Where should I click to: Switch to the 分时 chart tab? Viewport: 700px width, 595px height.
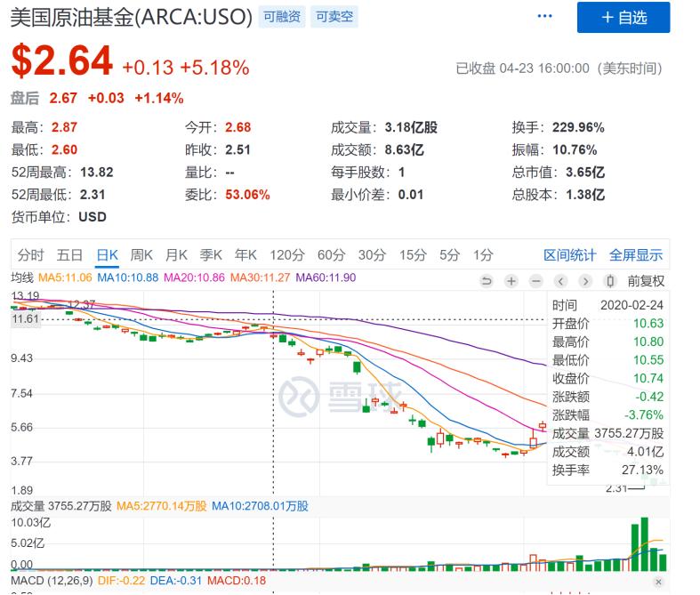31,255
